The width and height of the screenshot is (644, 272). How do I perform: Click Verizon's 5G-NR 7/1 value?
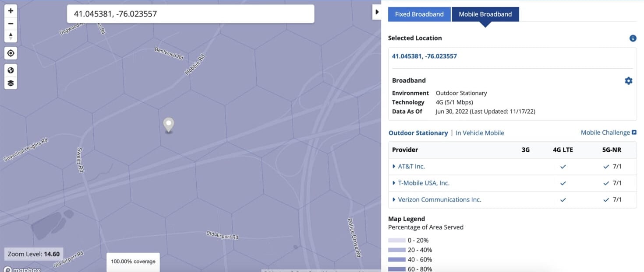[617, 200]
